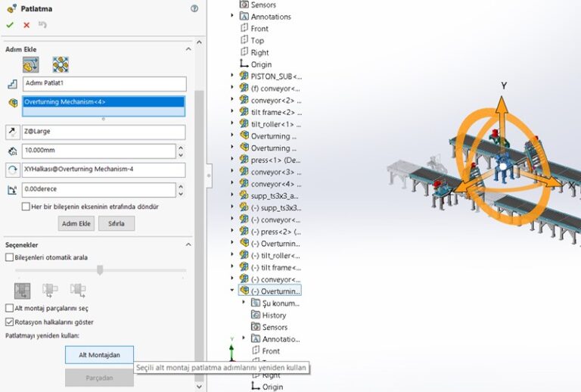Collapse the Adım Ekle section
Screen dimensions: 581x392
pyautogui.click(x=188, y=49)
